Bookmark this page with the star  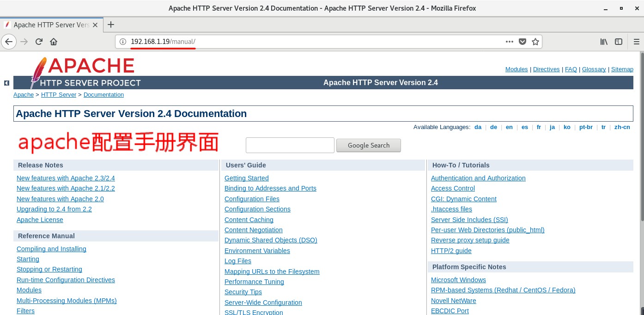tap(535, 42)
